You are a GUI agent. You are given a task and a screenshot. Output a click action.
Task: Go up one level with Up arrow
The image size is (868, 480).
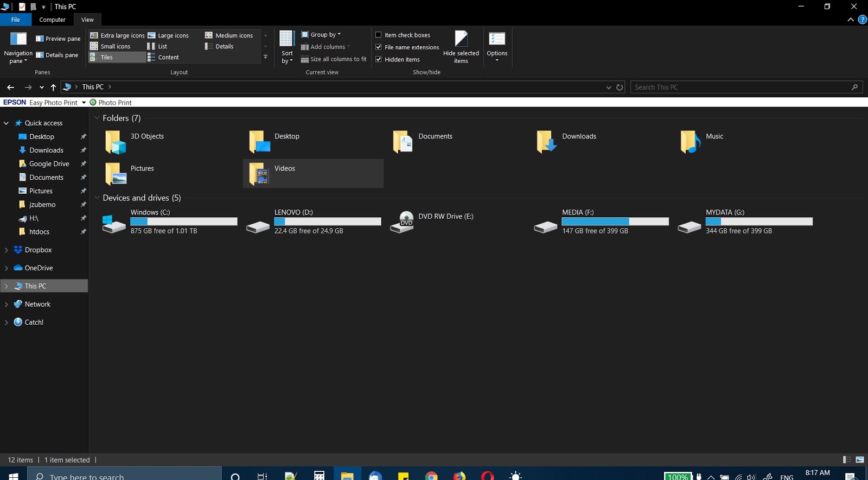(53, 87)
